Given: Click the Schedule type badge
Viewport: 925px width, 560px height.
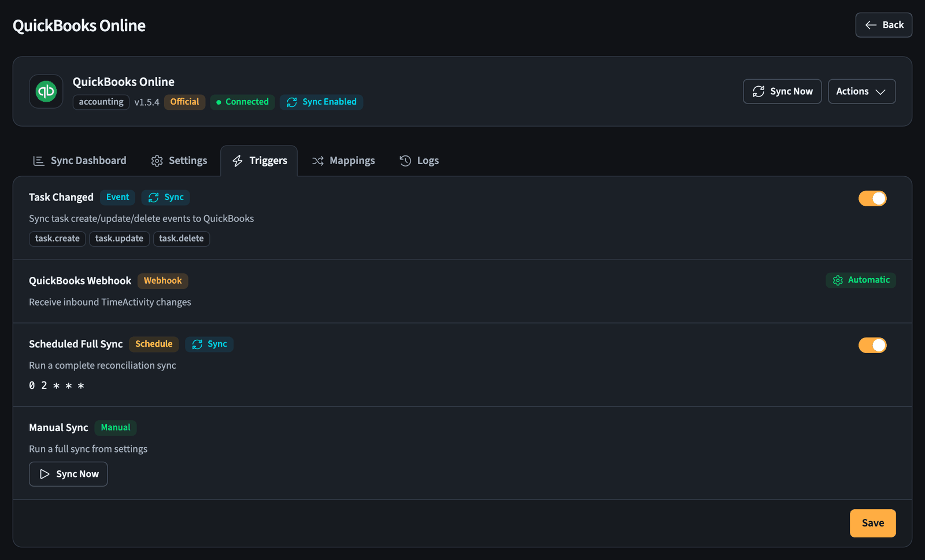Looking at the screenshot, I should pyautogui.click(x=154, y=344).
